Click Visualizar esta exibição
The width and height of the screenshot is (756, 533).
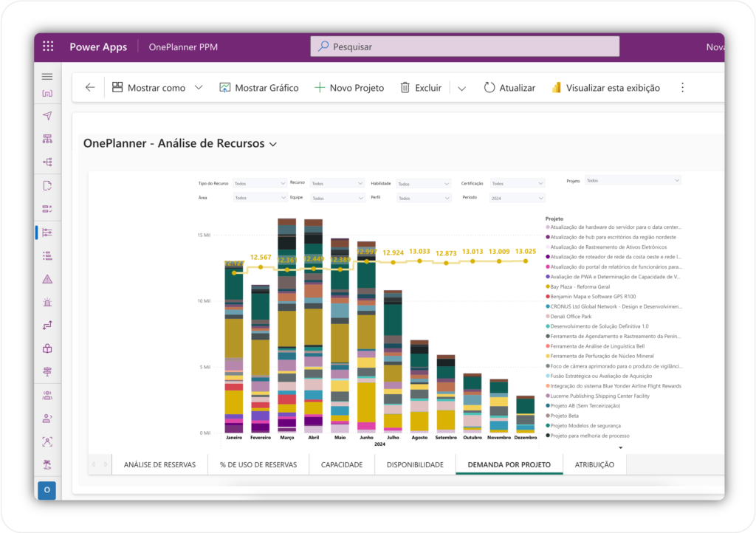606,88
